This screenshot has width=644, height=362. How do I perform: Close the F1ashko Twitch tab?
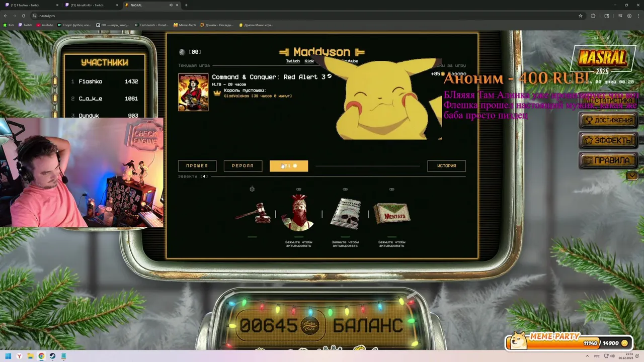pos(58,5)
